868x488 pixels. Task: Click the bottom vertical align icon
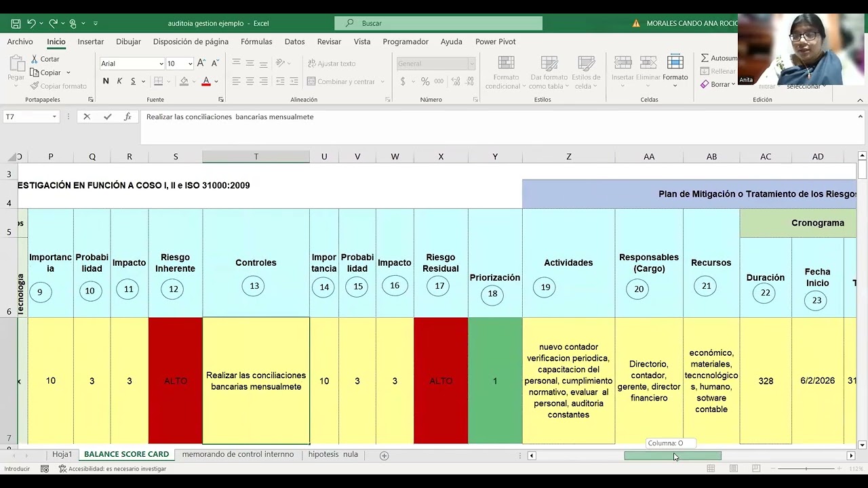pos(264,62)
